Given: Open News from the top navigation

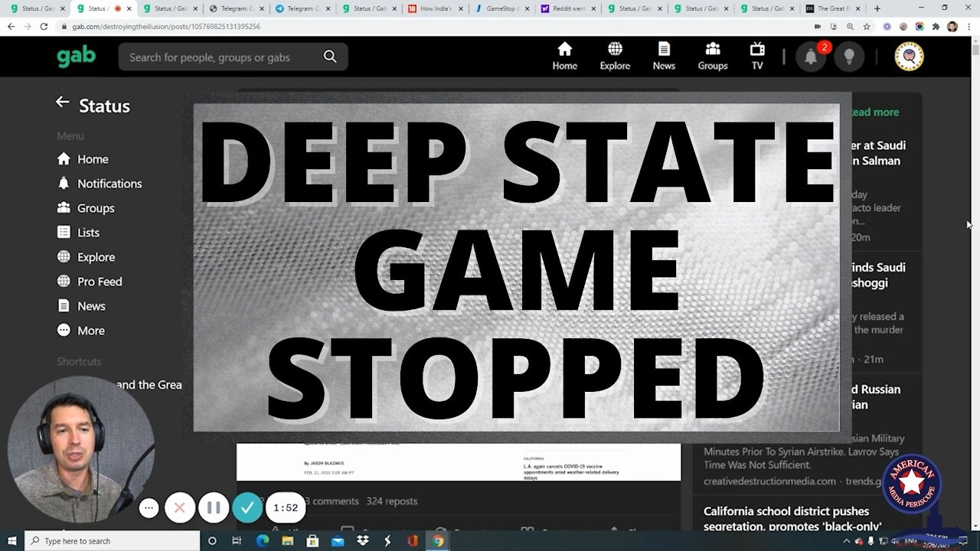Looking at the screenshot, I should (664, 57).
